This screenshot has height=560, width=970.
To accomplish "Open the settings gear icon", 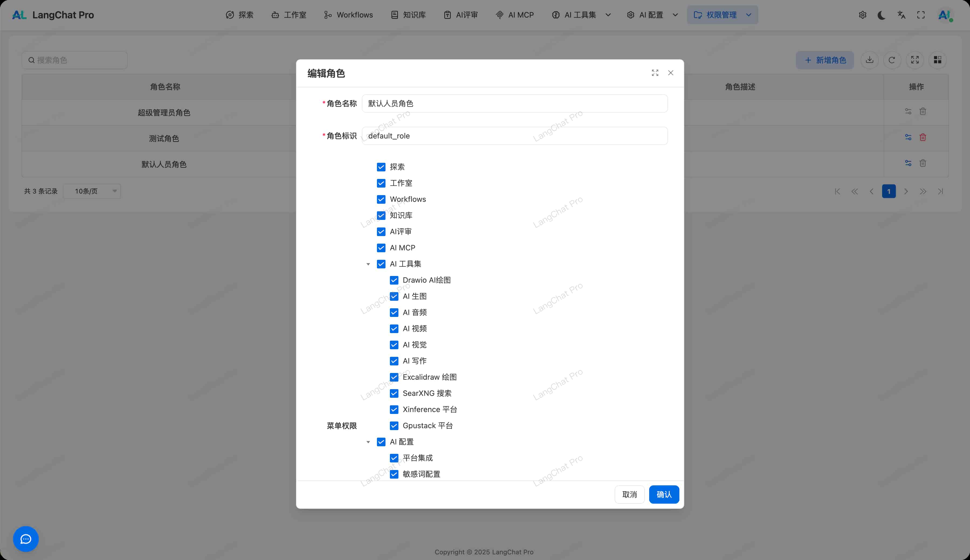I will [862, 15].
